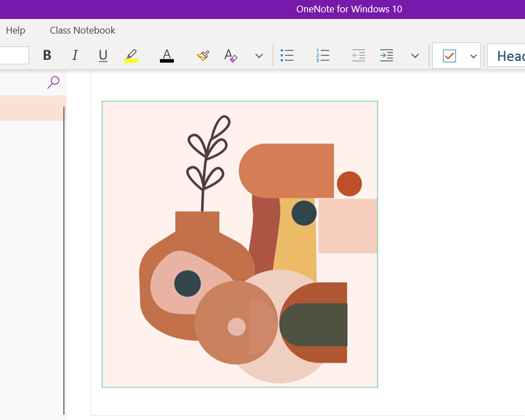This screenshot has width=525, height=420.
Task: Clear all text formatting
Action: (231, 55)
